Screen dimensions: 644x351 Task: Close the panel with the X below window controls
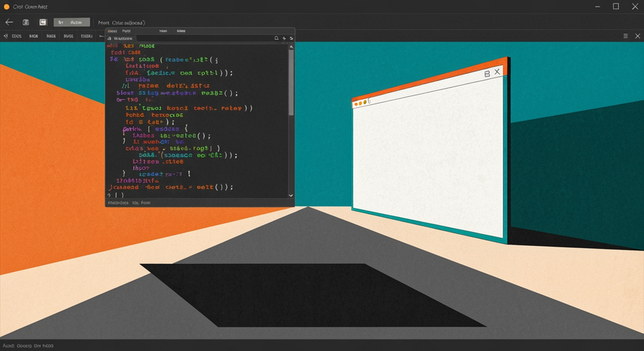(x=638, y=36)
